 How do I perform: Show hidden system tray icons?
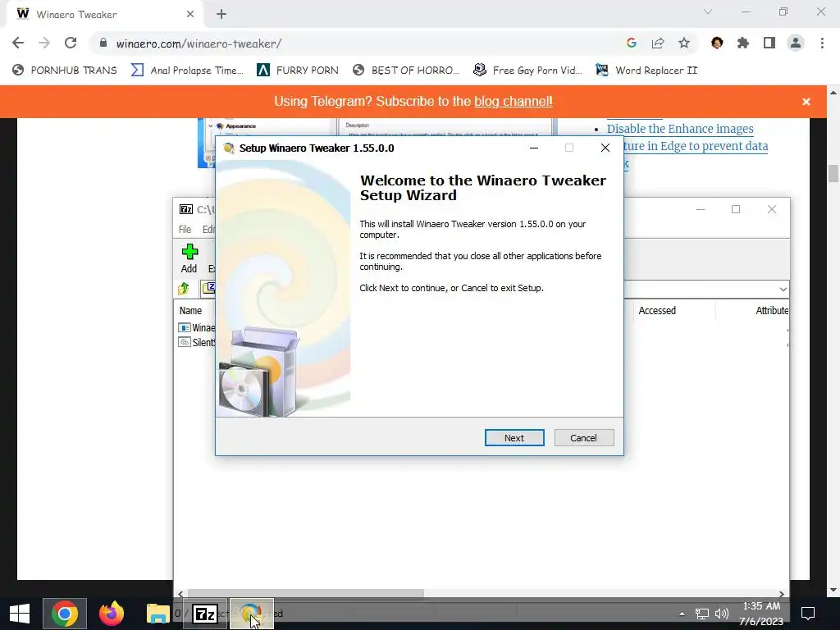click(x=682, y=614)
